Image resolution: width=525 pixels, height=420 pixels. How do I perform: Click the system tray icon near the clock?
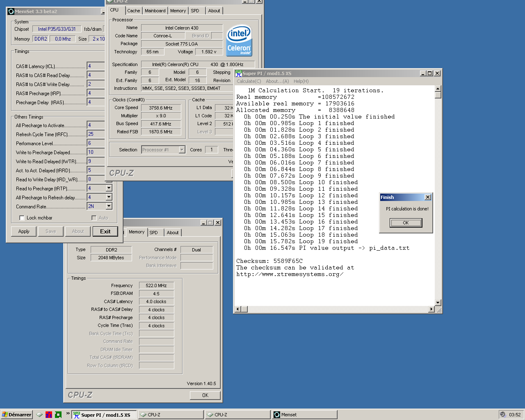(x=503, y=415)
